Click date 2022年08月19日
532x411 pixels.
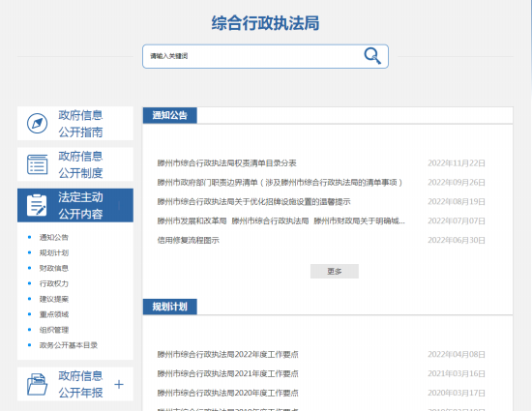[457, 202]
